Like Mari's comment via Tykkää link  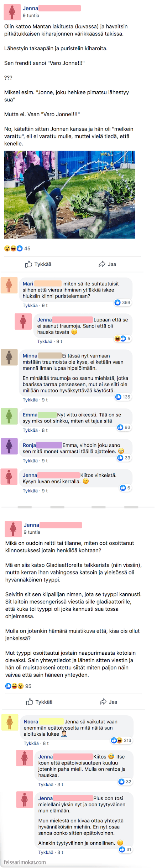click(30, 305)
